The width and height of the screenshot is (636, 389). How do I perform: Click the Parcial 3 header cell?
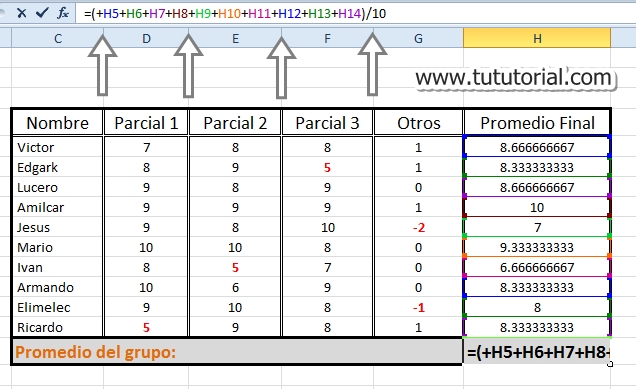(327, 123)
